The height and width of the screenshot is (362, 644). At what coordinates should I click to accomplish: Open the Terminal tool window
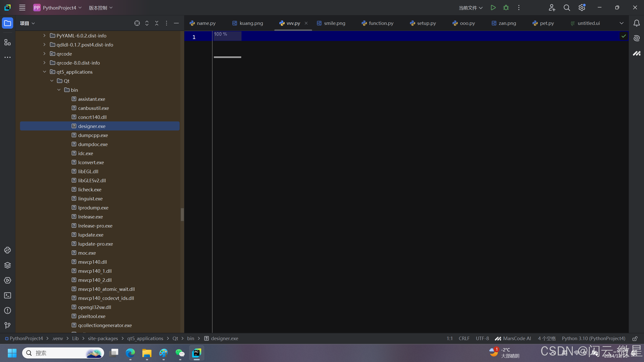click(x=8, y=295)
